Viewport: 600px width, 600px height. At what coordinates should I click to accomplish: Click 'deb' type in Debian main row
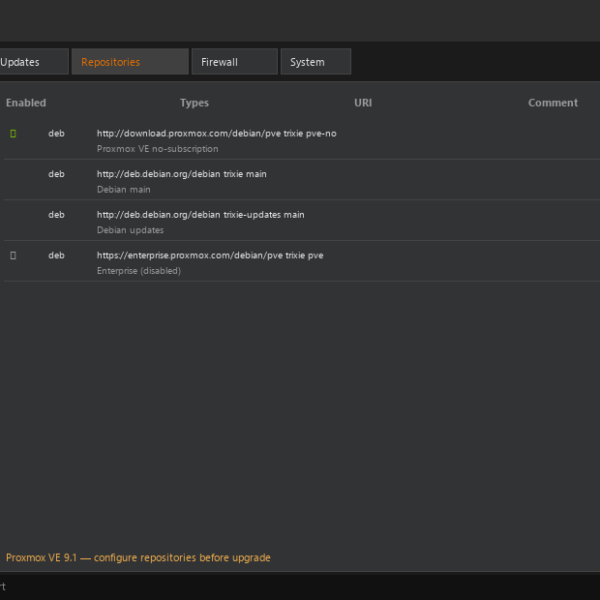[56, 174]
